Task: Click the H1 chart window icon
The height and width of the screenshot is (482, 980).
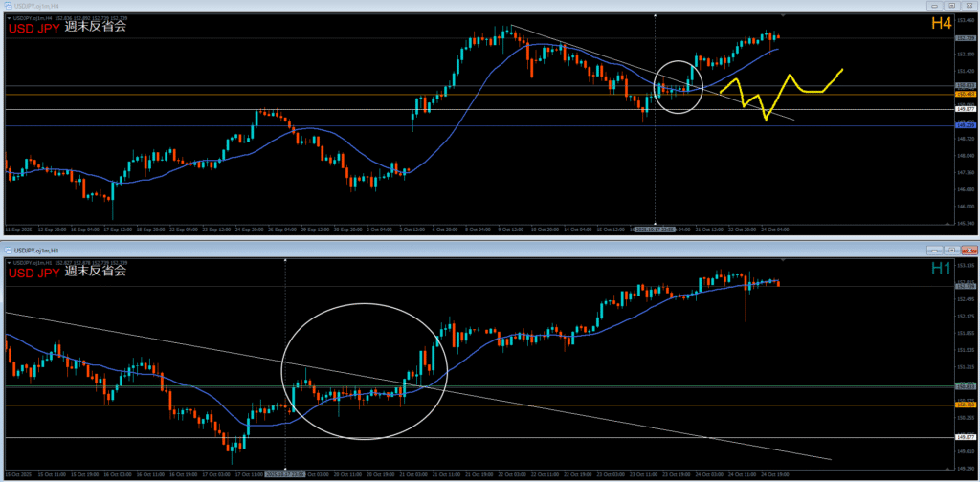Action: (x=7, y=249)
